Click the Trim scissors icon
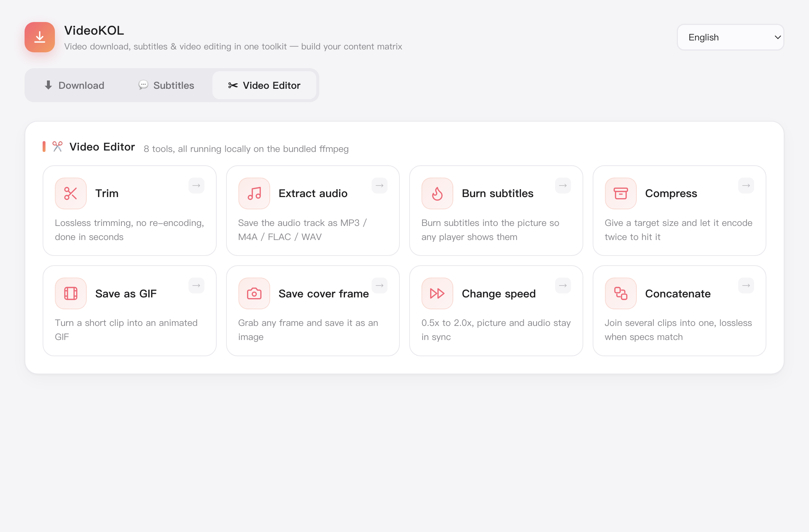Screen dimensions: 809x532 (71, 193)
